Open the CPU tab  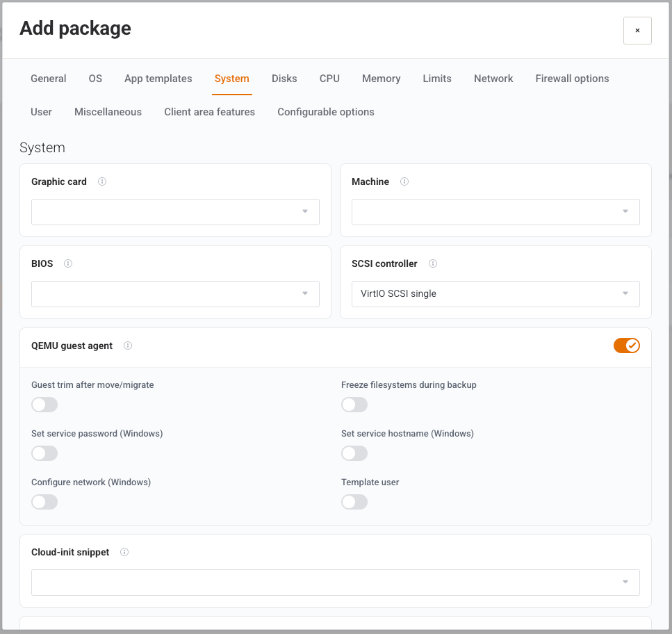click(329, 79)
